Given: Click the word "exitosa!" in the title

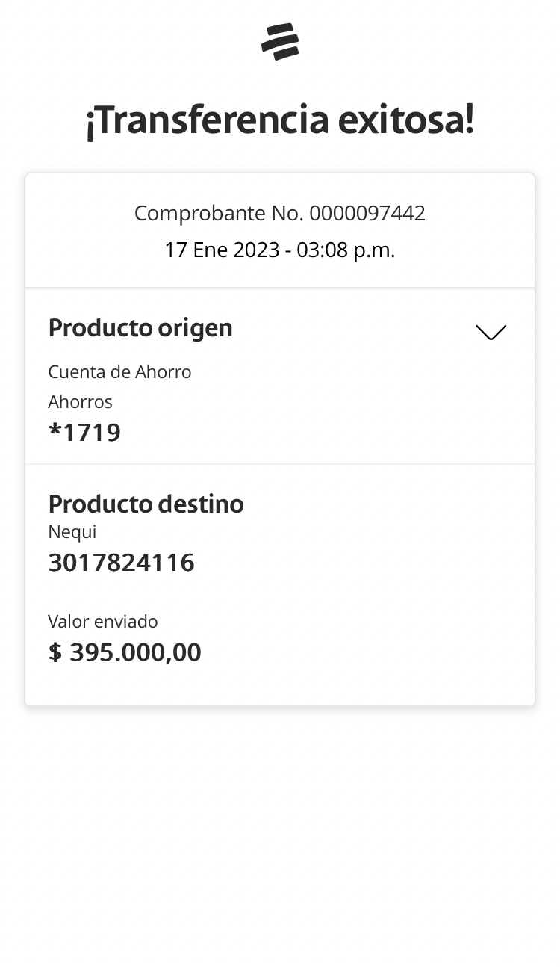Looking at the screenshot, I should click(x=406, y=120).
